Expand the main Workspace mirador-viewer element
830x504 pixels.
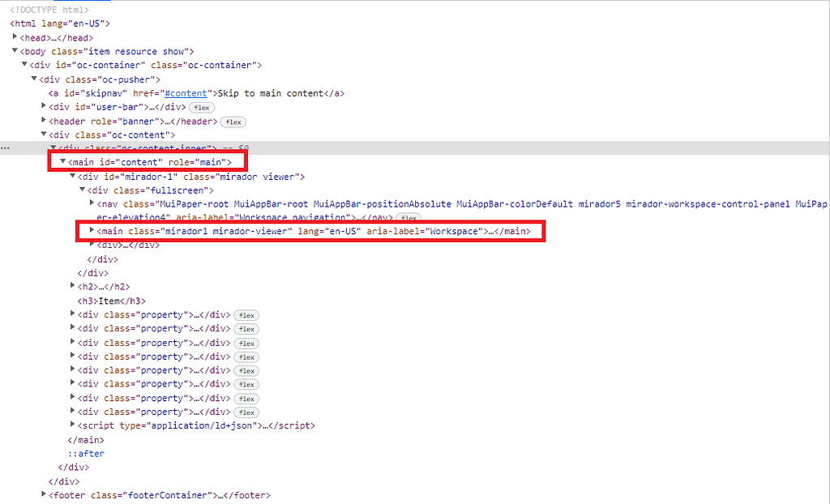(x=92, y=232)
